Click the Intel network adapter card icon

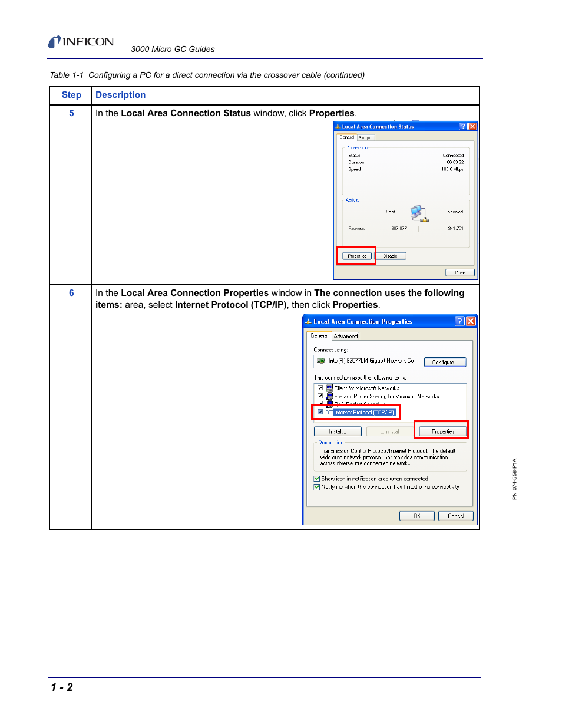320,361
